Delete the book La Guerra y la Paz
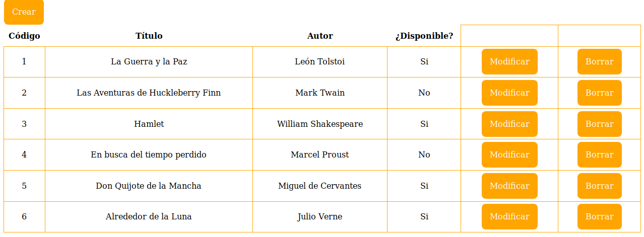Viewport: 644px width, 237px height. [x=599, y=62]
